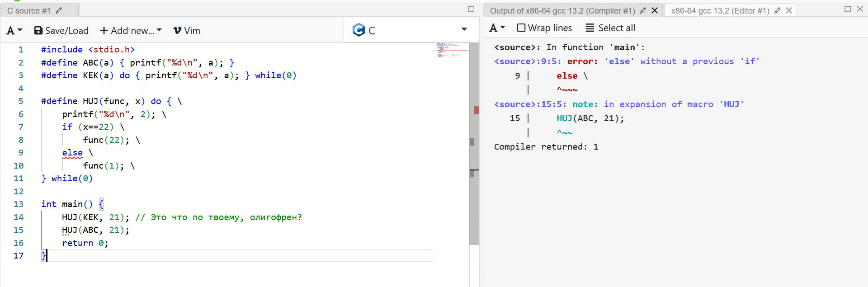Click the Save/Load floppy disk icon
Viewport: 868px width, 287px height.
[x=38, y=30]
